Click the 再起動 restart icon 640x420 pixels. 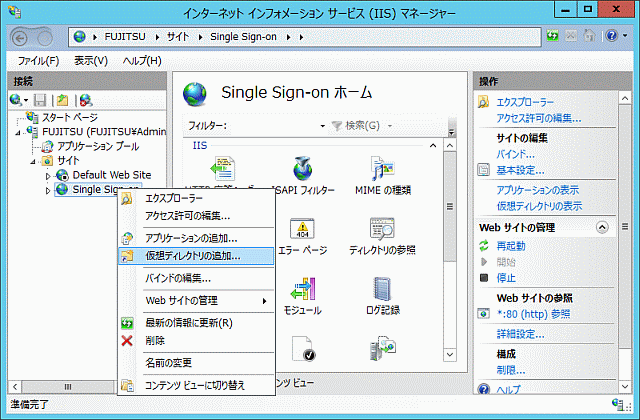click(x=484, y=246)
